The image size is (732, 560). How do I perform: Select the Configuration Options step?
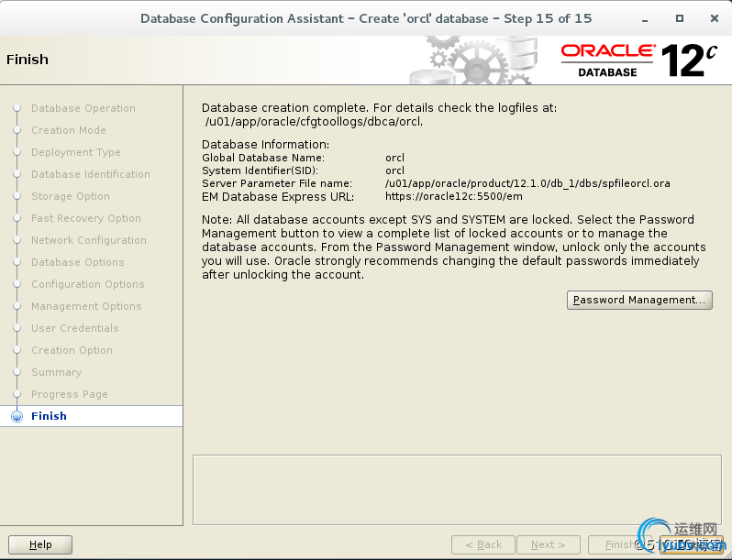[x=88, y=284]
